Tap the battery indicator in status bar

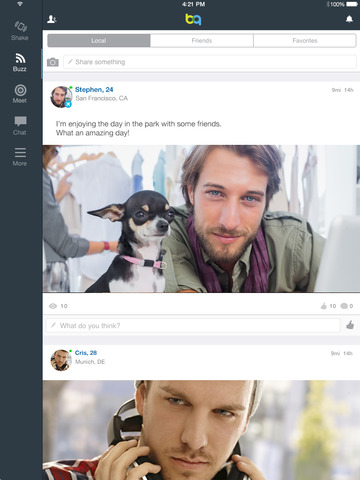352,4
